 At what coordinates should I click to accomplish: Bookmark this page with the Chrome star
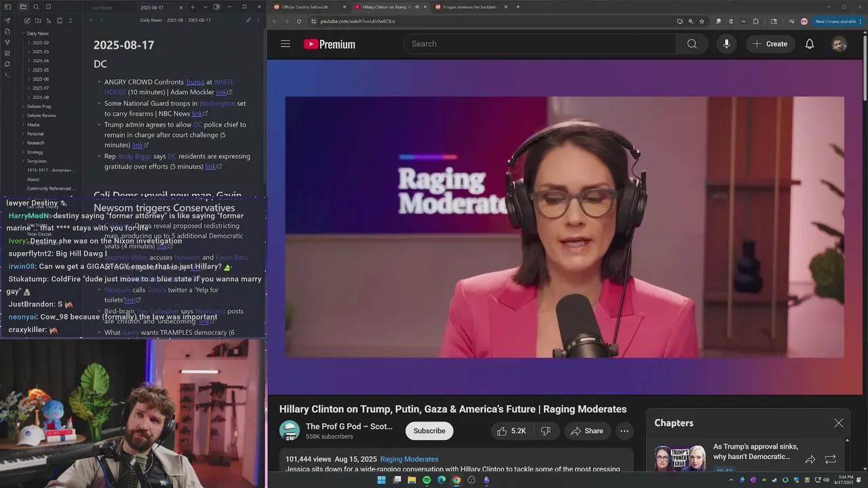click(702, 21)
